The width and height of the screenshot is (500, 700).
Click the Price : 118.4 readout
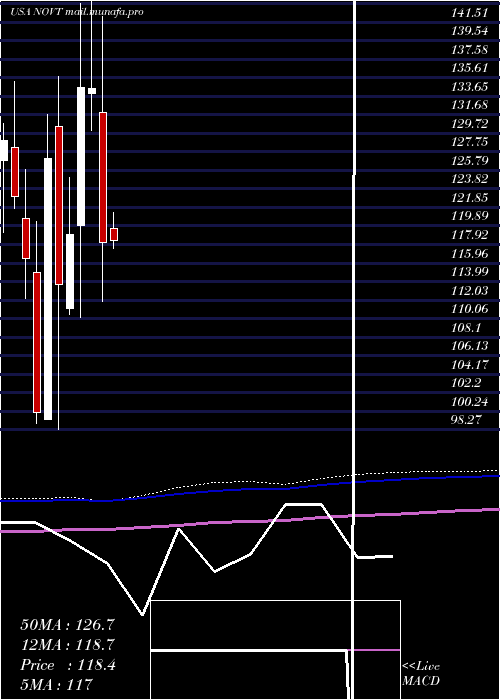click(x=68, y=665)
